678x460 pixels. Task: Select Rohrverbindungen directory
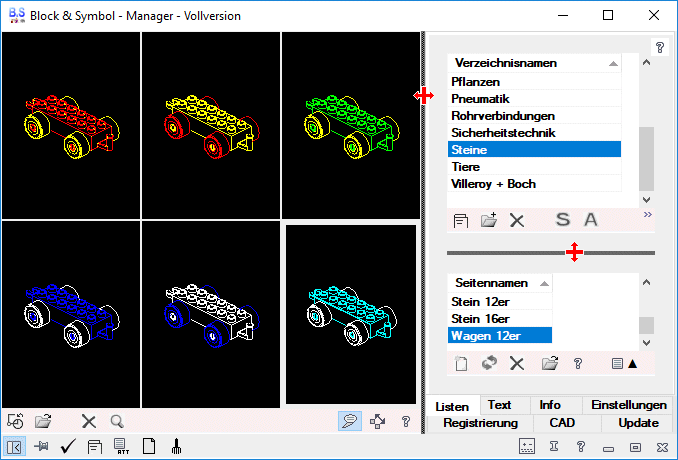pyautogui.click(x=534, y=116)
